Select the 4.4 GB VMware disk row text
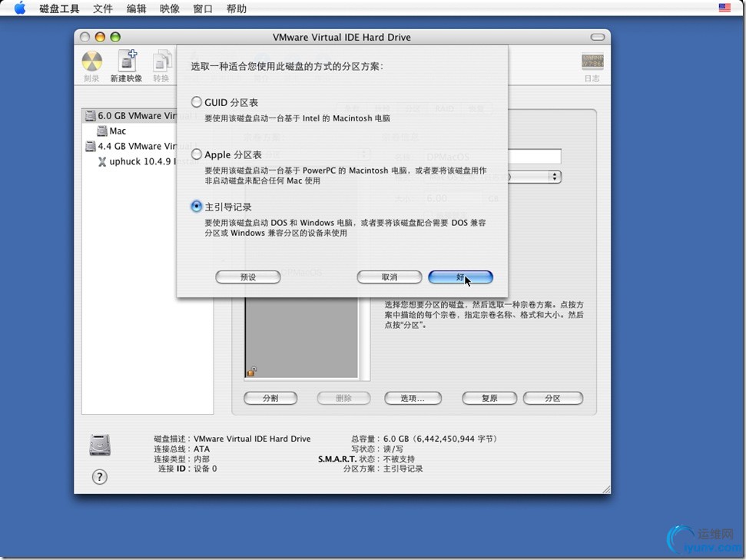This screenshot has width=746, height=560. coord(137,146)
